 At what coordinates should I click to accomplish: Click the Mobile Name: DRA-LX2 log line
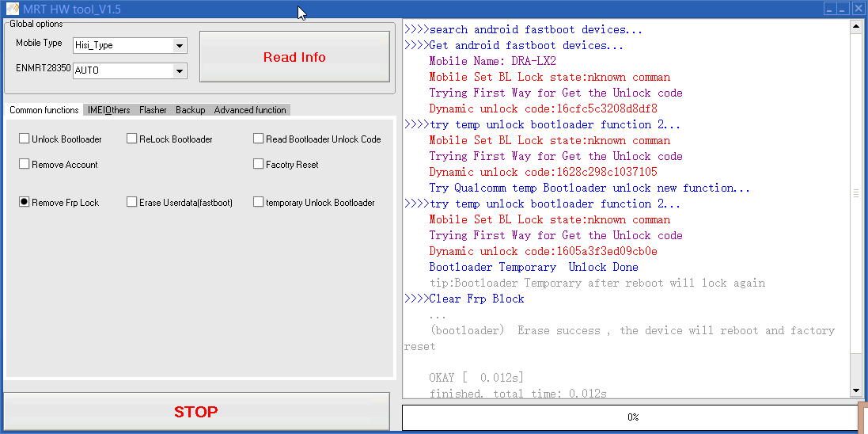click(x=492, y=61)
